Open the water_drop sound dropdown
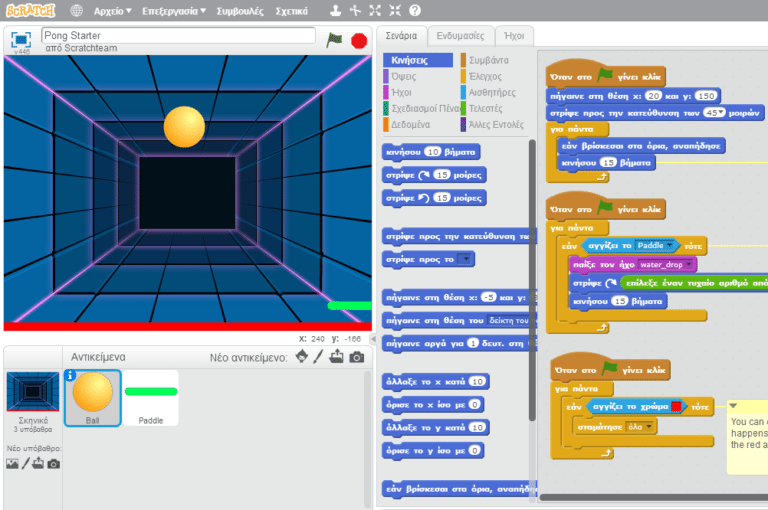Screen dimensions: 768x510 pos(688,265)
